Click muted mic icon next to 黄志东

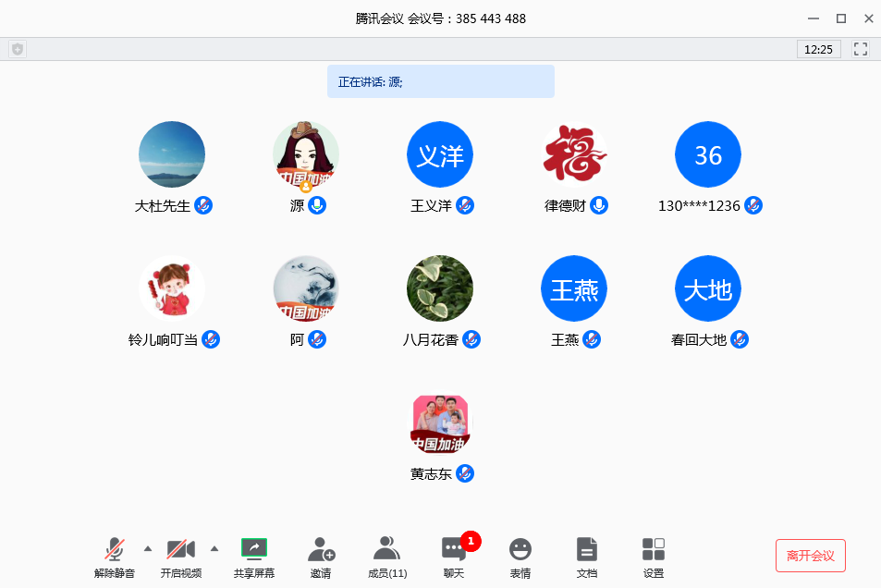[465, 474]
